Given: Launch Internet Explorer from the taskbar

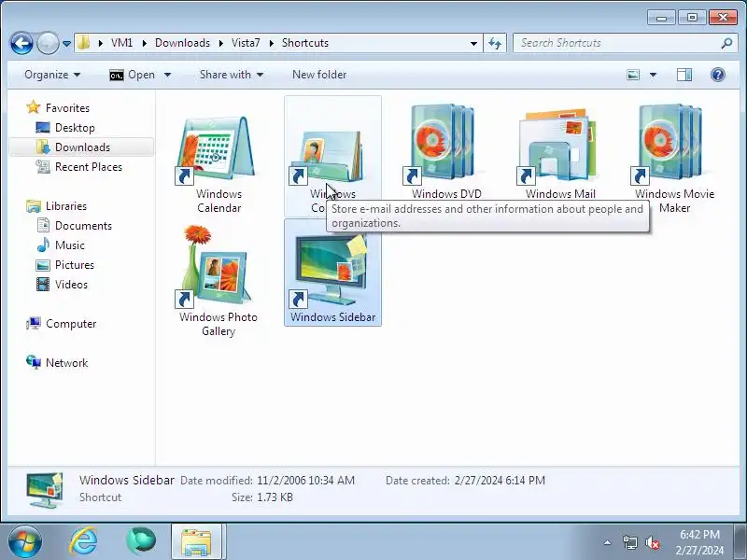Looking at the screenshot, I should coord(83,541).
